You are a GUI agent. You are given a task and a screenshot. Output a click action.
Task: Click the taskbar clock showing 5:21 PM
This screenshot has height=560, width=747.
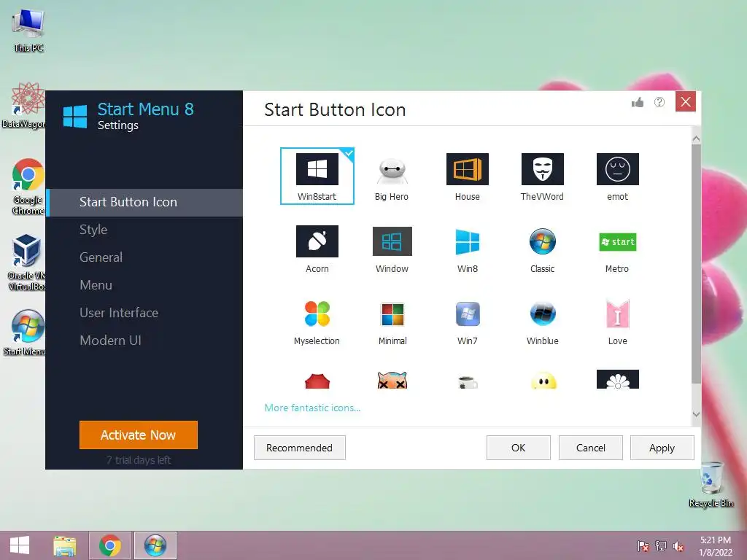tap(716, 546)
